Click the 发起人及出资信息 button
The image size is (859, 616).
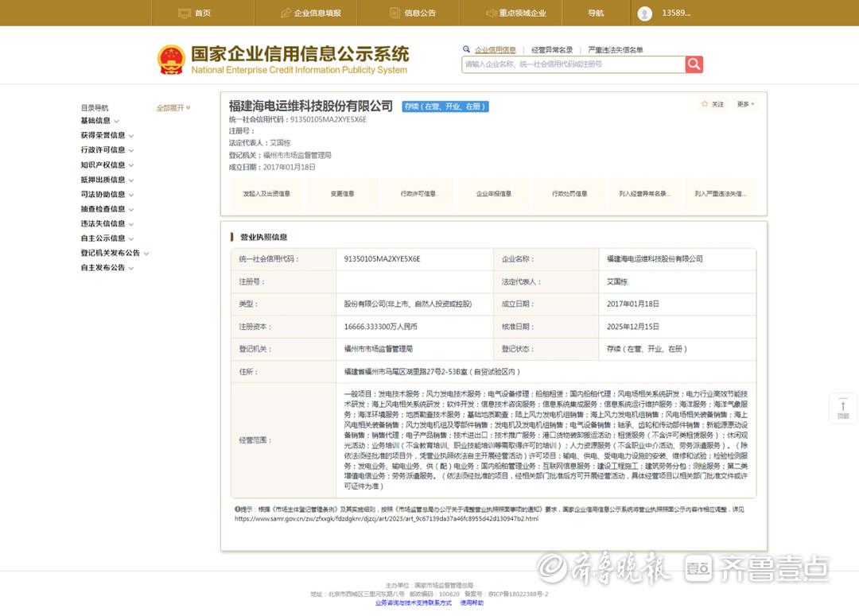click(266, 194)
